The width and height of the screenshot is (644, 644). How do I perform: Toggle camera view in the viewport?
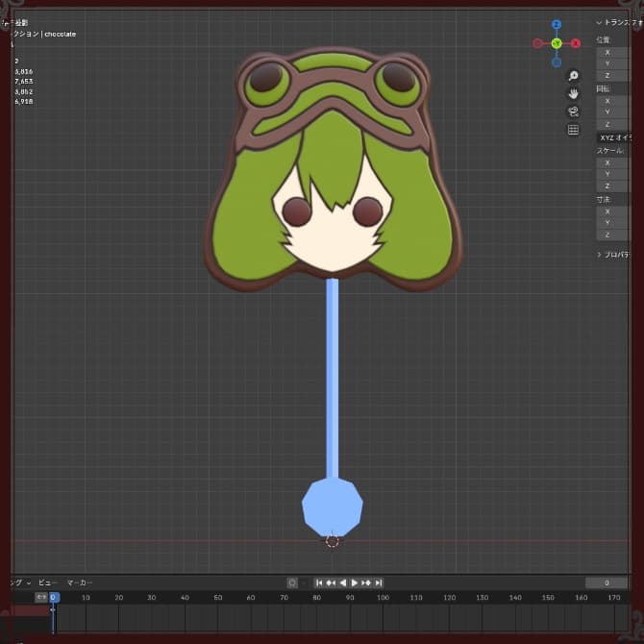pos(573,111)
